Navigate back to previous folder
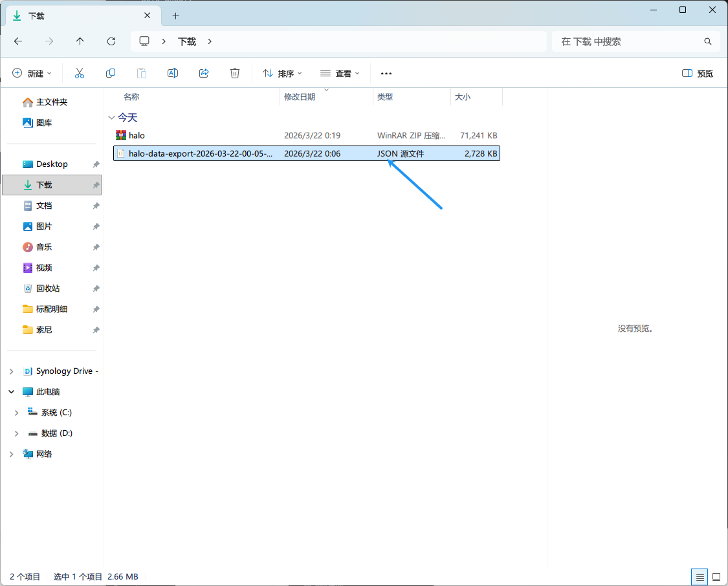The image size is (728, 586). [x=18, y=41]
